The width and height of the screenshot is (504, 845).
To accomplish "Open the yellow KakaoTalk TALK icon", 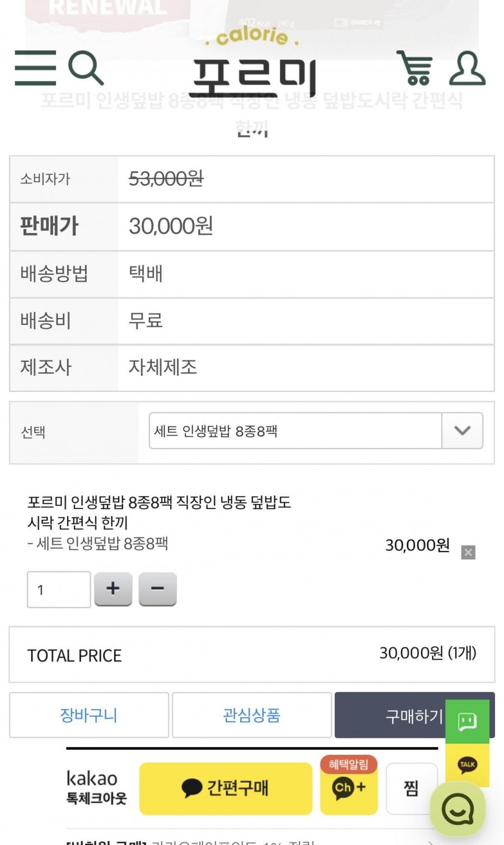I will click(467, 765).
